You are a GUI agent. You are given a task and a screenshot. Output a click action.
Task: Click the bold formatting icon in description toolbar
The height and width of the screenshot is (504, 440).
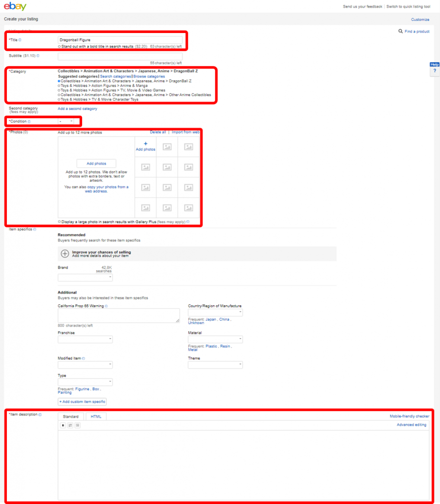63,425
